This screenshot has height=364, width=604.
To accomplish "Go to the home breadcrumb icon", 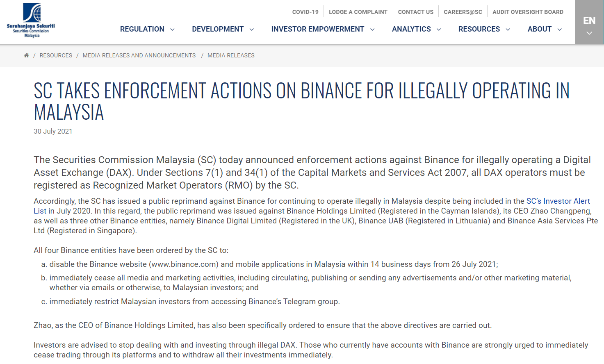I will [x=26, y=55].
